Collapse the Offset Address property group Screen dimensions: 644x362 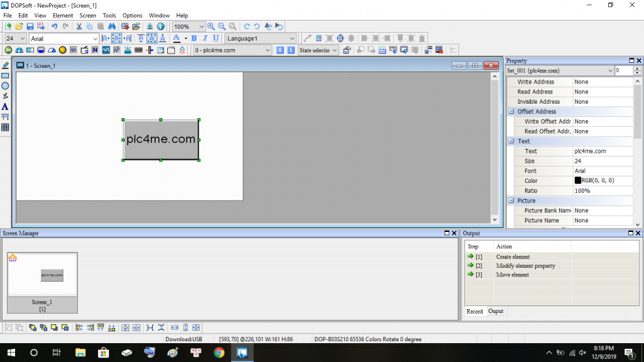511,111
